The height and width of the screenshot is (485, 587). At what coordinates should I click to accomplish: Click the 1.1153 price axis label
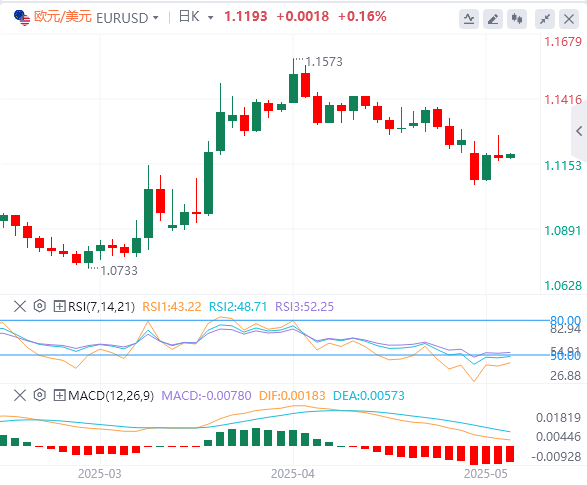tap(563, 165)
